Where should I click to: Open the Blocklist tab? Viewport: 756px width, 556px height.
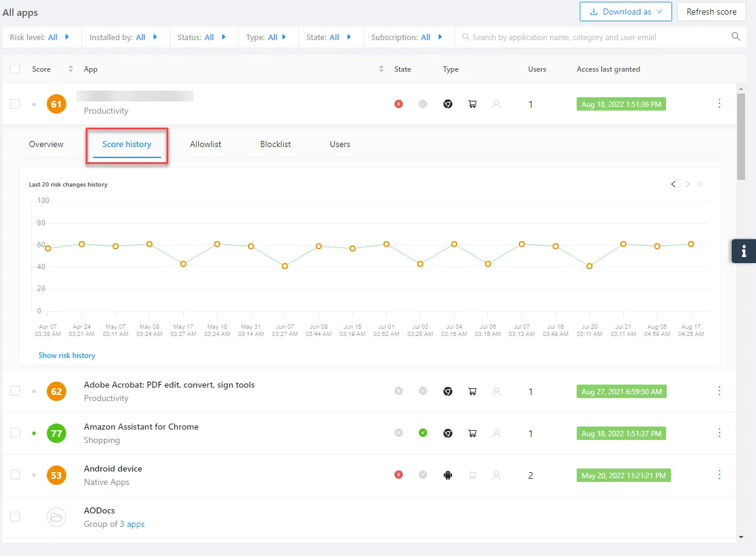point(275,144)
